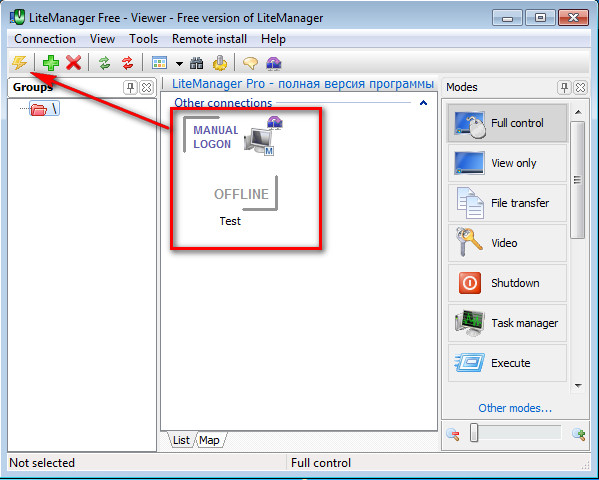Close the Modes panel

tap(580, 88)
